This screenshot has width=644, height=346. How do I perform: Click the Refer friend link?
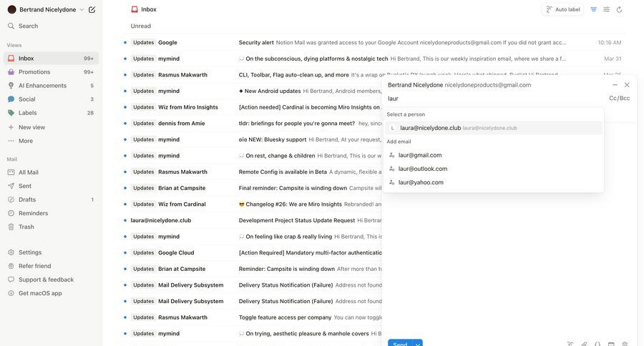click(x=51, y=265)
